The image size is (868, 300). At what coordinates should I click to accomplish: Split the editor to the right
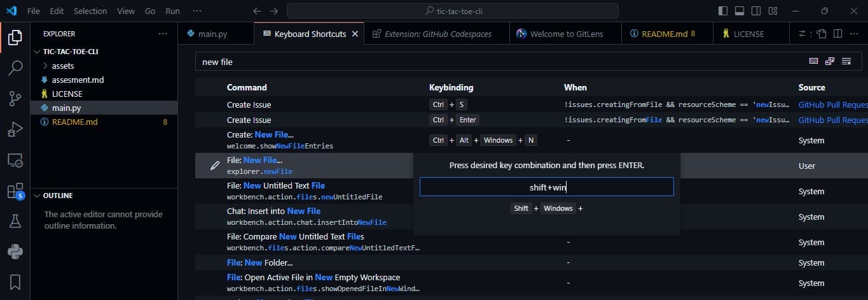click(838, 34)
